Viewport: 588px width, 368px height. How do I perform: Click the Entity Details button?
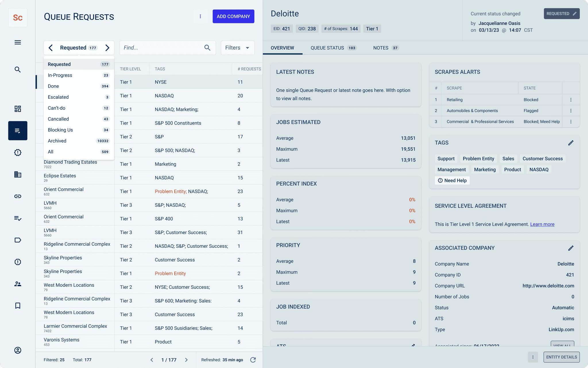(x=561, y=357)
